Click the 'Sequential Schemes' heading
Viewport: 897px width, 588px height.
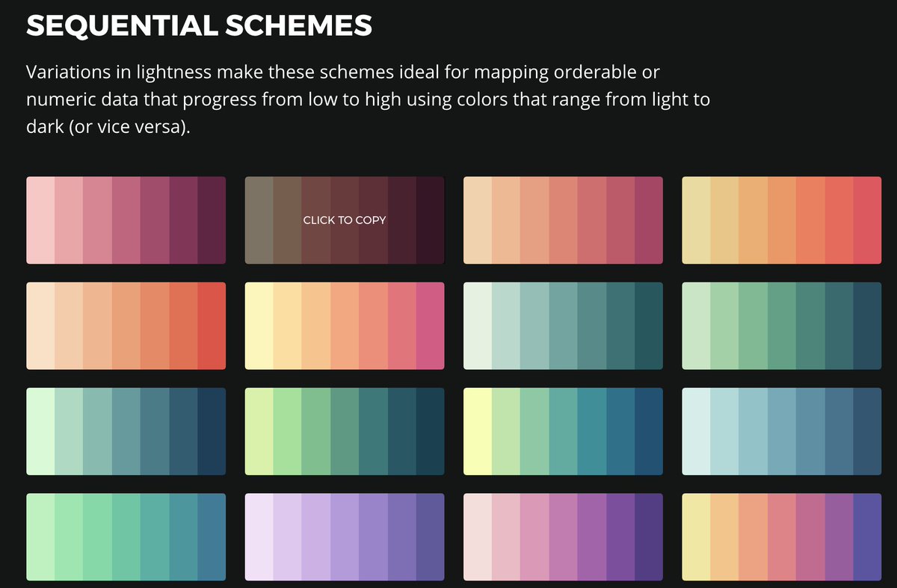[199, 26]
